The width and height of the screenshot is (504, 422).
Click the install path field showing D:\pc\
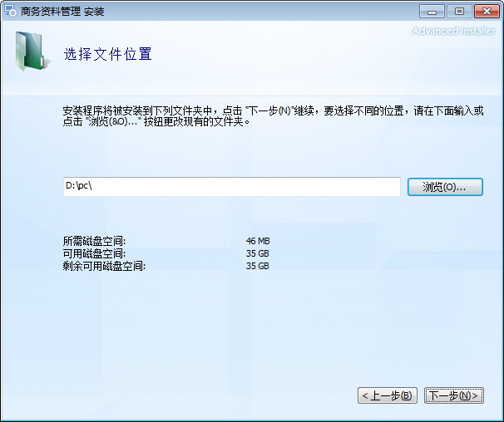(x=231, y=187)
